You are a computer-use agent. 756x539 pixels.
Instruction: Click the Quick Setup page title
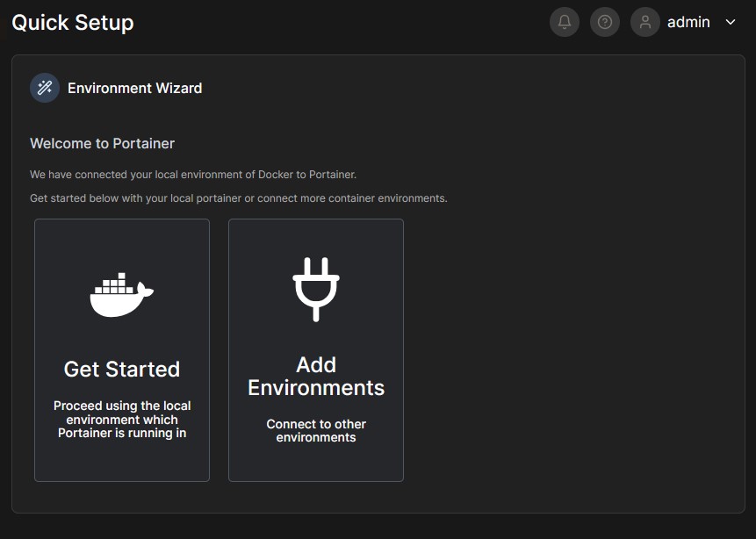[x=73, y=23]
